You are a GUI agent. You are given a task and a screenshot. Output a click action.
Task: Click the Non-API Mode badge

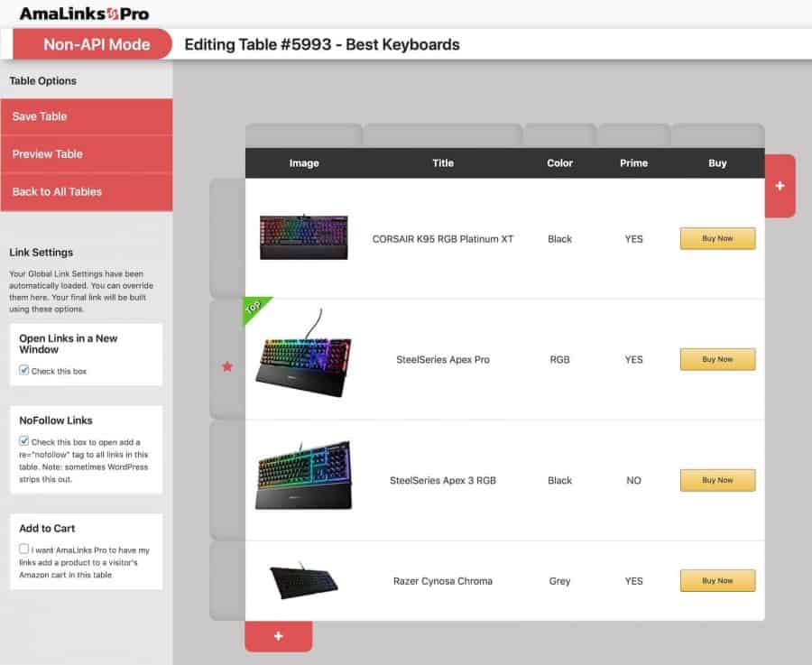[x=92, y=44]
